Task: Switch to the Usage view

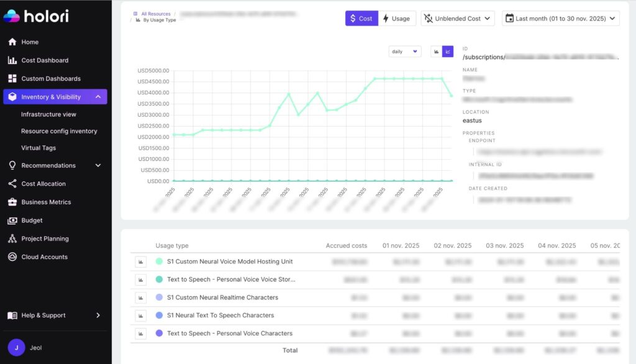Action: 397,18
